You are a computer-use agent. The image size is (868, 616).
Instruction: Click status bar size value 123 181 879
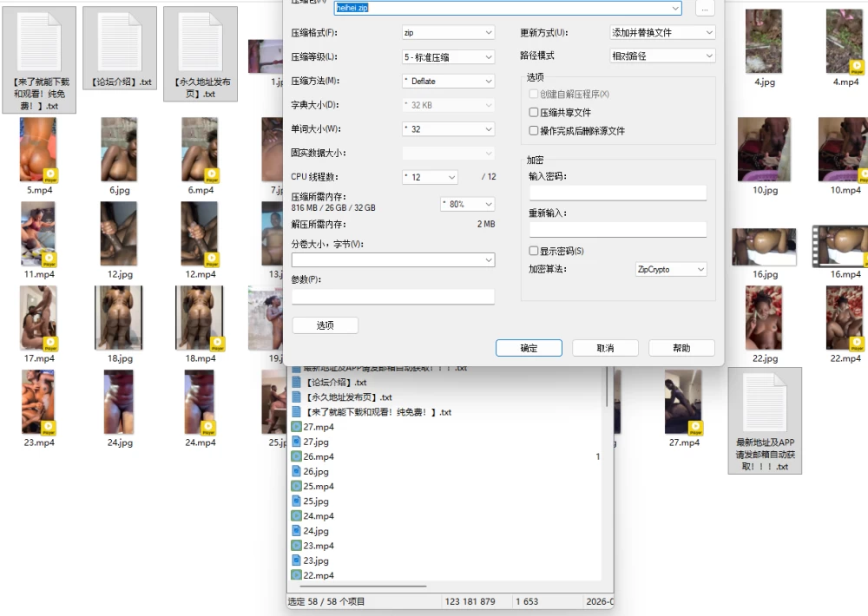(470, 601)
